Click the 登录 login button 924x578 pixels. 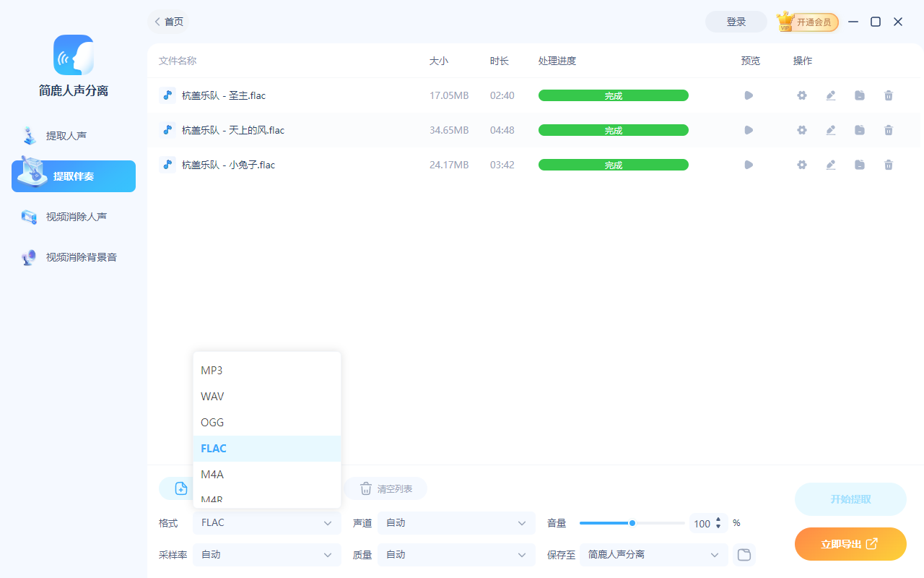736,22
